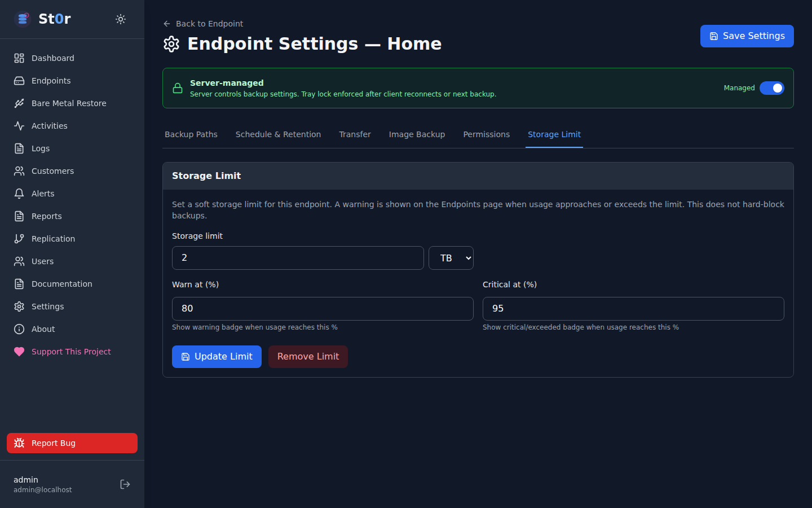
Task: Toggle the light/dark theme sun icon
Action: (x=121, y=19)
